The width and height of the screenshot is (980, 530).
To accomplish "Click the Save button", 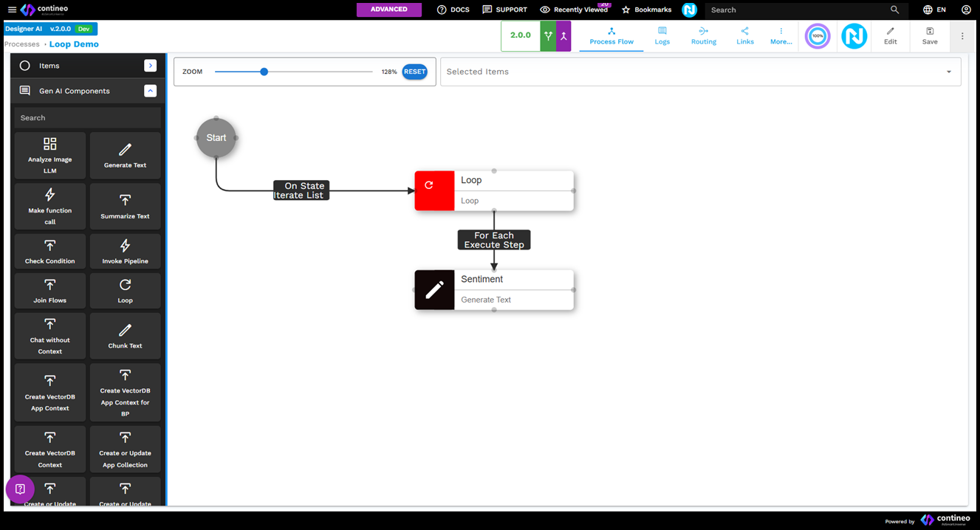I will (x=930, y=35).
